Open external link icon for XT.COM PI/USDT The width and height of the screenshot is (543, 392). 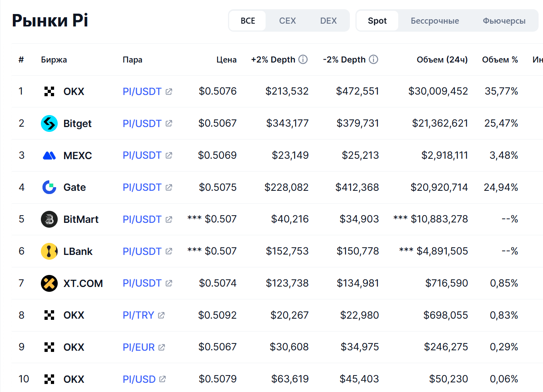pos(169,283)
